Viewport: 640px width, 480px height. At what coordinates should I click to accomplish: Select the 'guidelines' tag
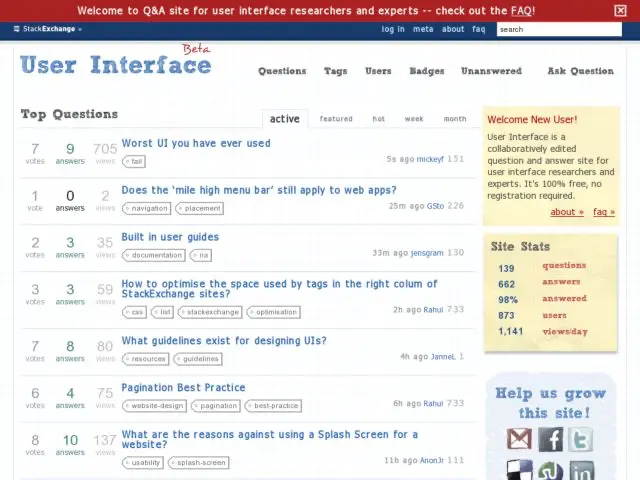coord(198,359)
